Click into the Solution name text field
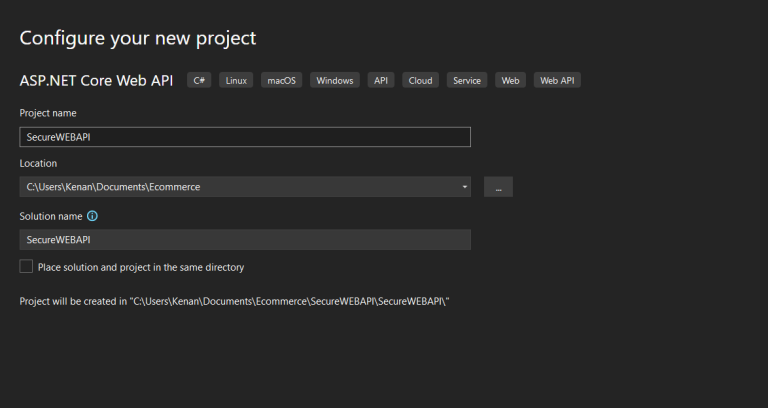The width and height of the screenshot is (768, 408). pyautogui.click(x=244, y=240)
